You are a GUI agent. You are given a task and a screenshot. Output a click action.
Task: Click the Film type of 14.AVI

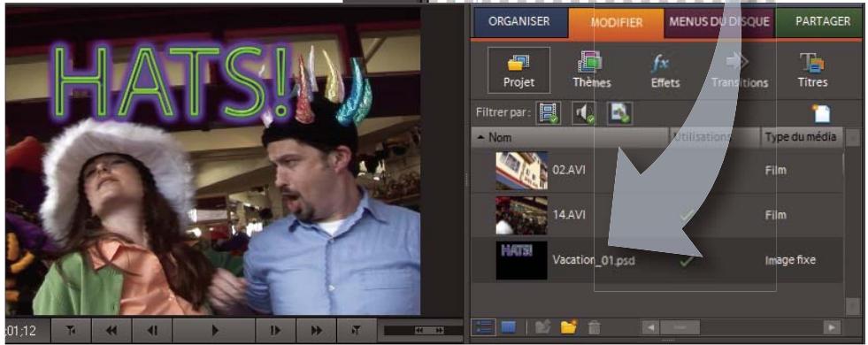point(776,215)
